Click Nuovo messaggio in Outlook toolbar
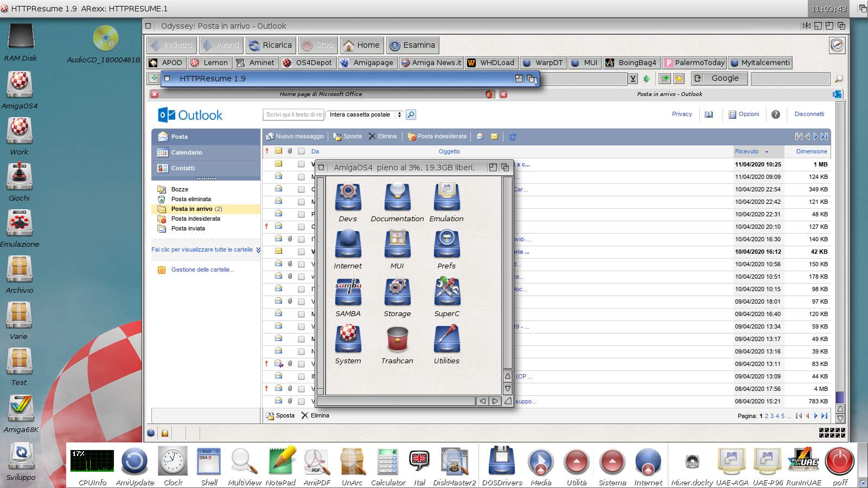 coord(295,136)
